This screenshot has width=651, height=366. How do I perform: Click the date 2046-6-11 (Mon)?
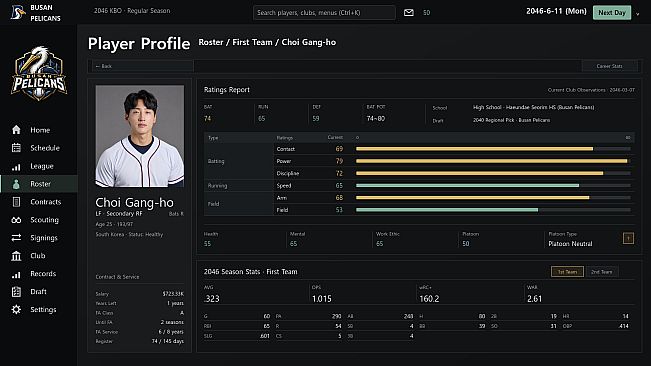point(556,11)
